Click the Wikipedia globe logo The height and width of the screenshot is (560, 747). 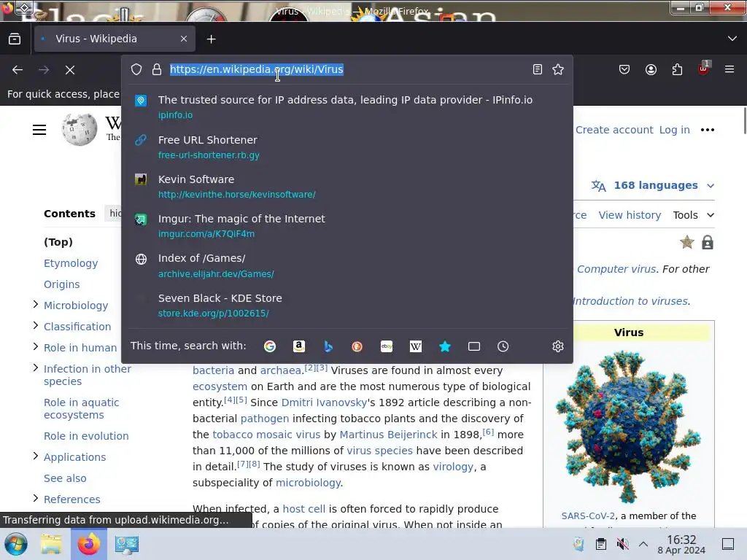click(79, 130)
